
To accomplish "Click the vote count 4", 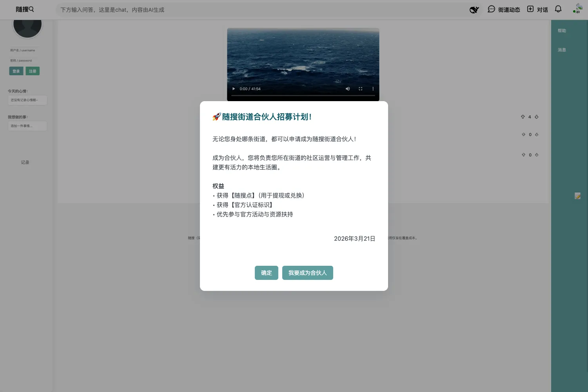I will (x=530, y=117).
